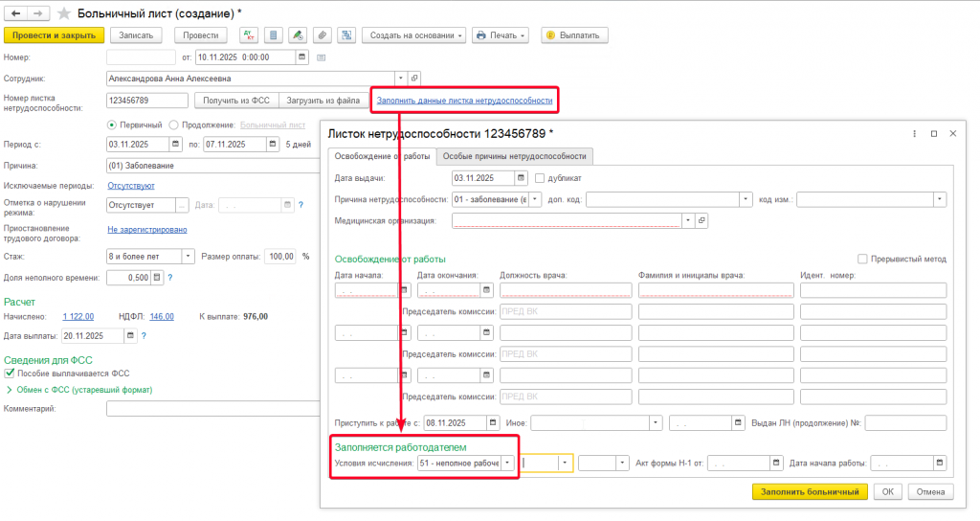Go back with the left arrow button

16,13
